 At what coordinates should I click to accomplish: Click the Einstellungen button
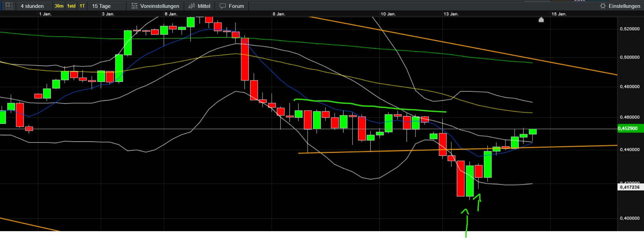620,6
